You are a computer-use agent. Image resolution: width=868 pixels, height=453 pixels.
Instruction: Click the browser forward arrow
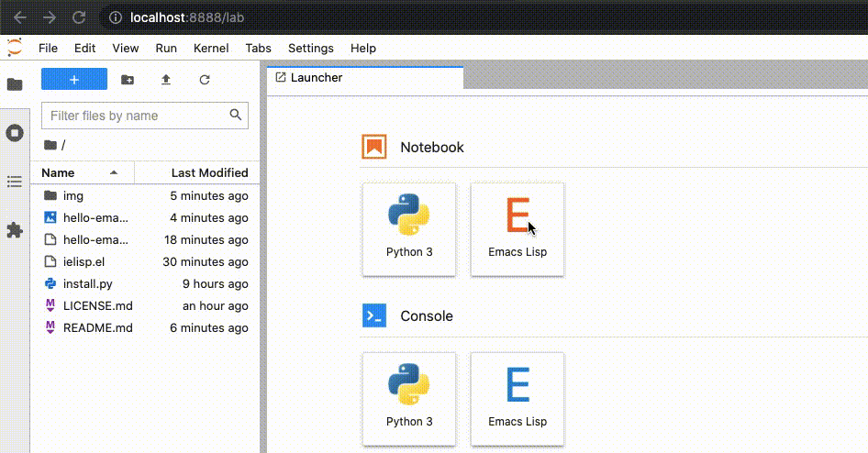(x=50, y=17)
